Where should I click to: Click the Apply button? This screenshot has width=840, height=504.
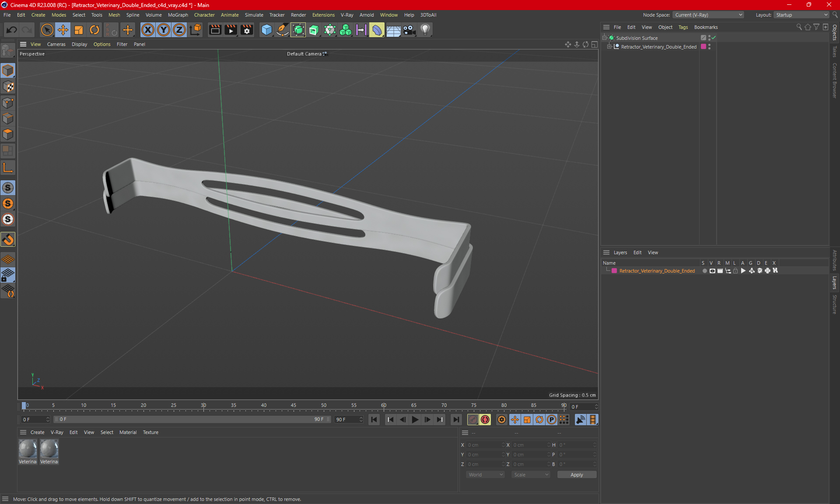(577, 475)
